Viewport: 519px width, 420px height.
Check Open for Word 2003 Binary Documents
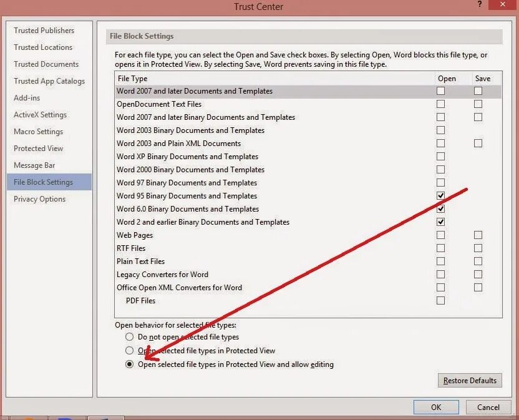pos(440,130)
